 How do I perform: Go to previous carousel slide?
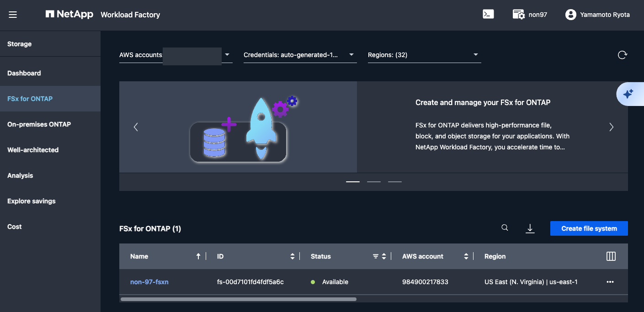[136, 127]
